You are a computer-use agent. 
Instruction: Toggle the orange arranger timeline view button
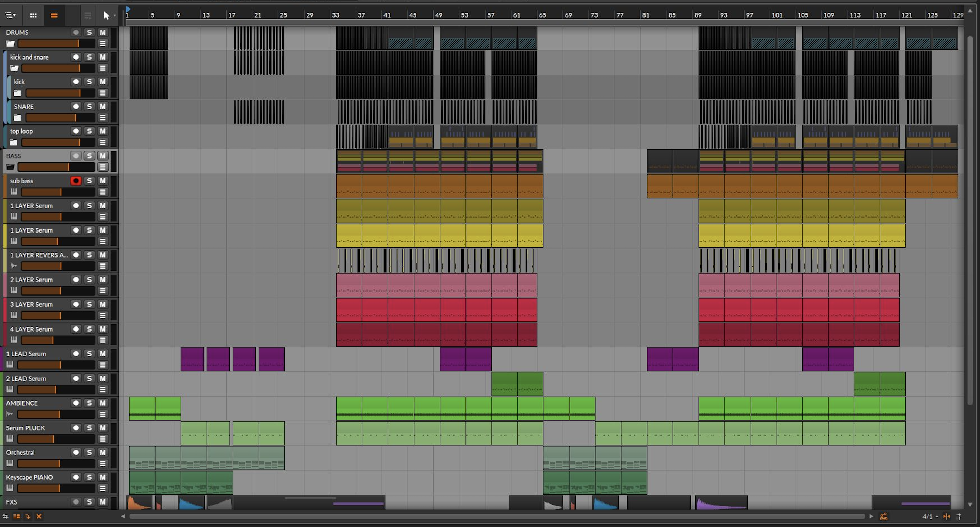(x=54, y=15)
